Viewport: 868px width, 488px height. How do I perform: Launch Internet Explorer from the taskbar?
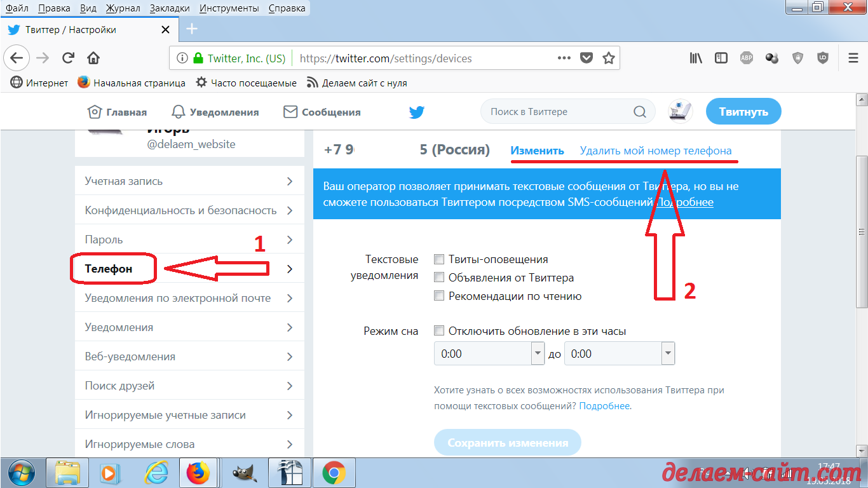click(x=156, y=473)
